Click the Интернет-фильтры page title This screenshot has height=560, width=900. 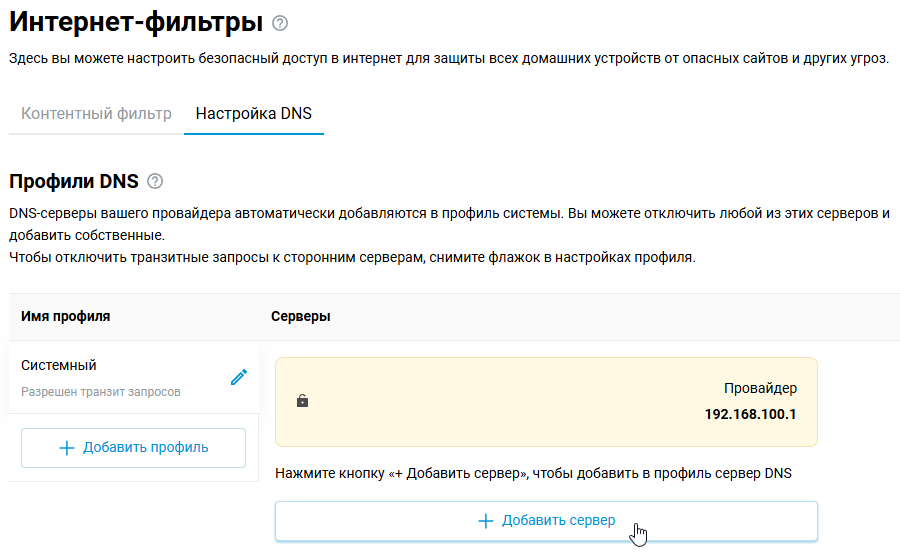tap(136, 22)
